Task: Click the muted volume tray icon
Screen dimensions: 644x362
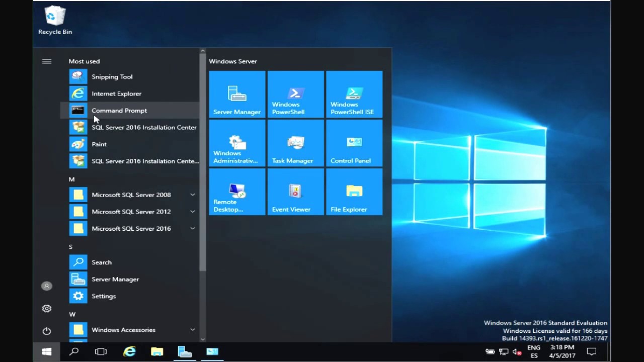Action: click(517, 352)
